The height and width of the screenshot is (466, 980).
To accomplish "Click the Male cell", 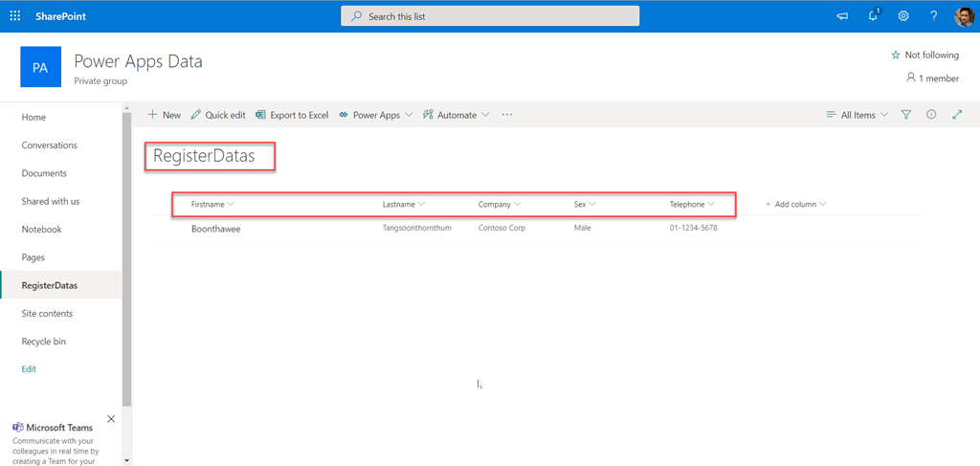I will 583,228.
